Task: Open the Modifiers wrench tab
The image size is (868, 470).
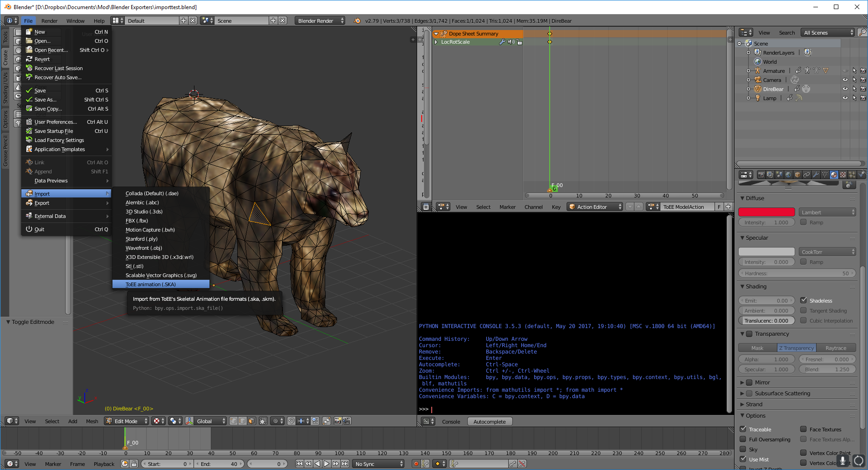Action: [x=816, y=175]
